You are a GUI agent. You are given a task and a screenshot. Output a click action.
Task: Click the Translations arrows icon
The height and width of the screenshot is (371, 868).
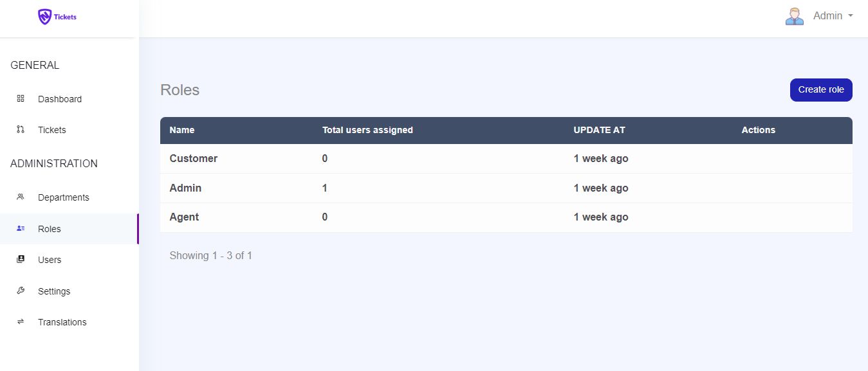tap(21, 321)
